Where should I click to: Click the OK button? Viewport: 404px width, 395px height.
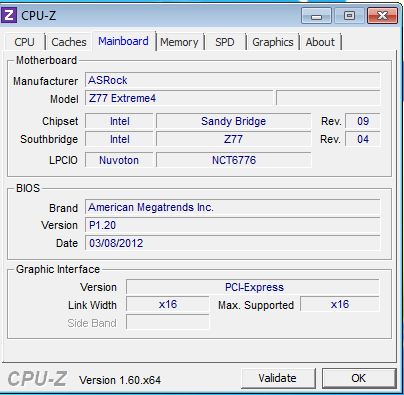pyautogui.click(x=359, y=378)
